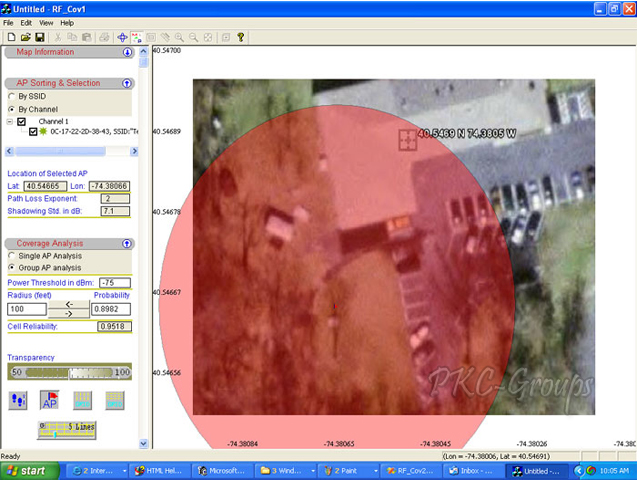Open help with the question mark icon
This screenshot has height=480, width=640.
pyautogui.click(x=240, y=38)
